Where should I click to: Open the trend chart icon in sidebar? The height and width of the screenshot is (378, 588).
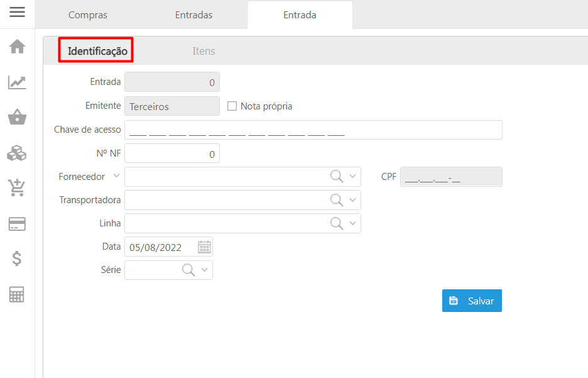coord(17,82)
